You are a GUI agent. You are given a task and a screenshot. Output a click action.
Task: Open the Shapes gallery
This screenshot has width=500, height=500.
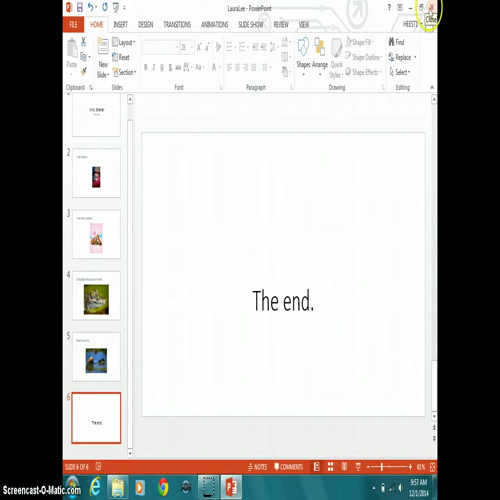coord(303,57)
